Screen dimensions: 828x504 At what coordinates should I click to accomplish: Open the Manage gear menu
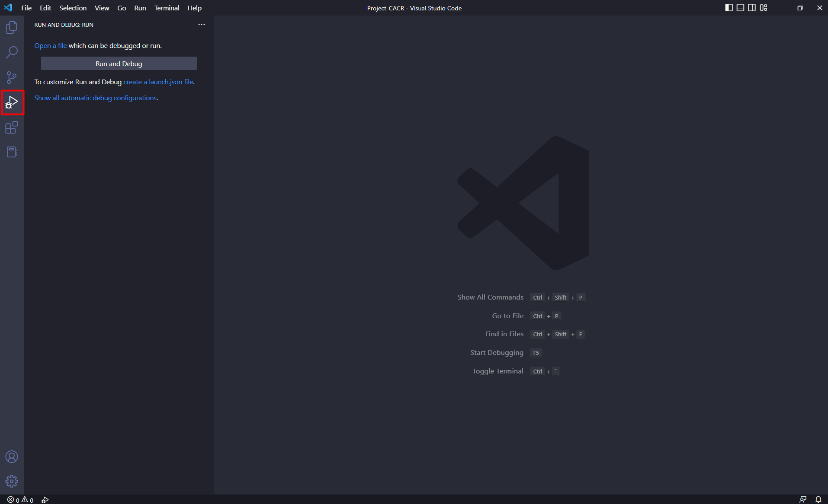12,481
